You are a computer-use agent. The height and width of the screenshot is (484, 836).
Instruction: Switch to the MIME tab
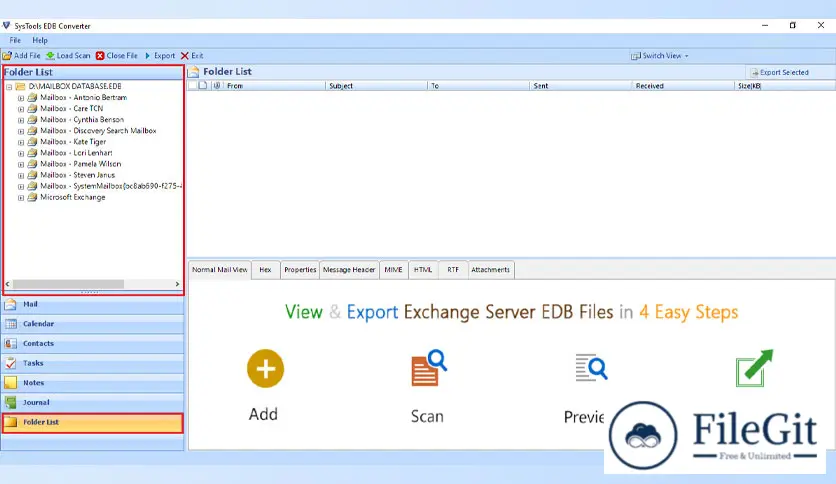click(393, 270)
